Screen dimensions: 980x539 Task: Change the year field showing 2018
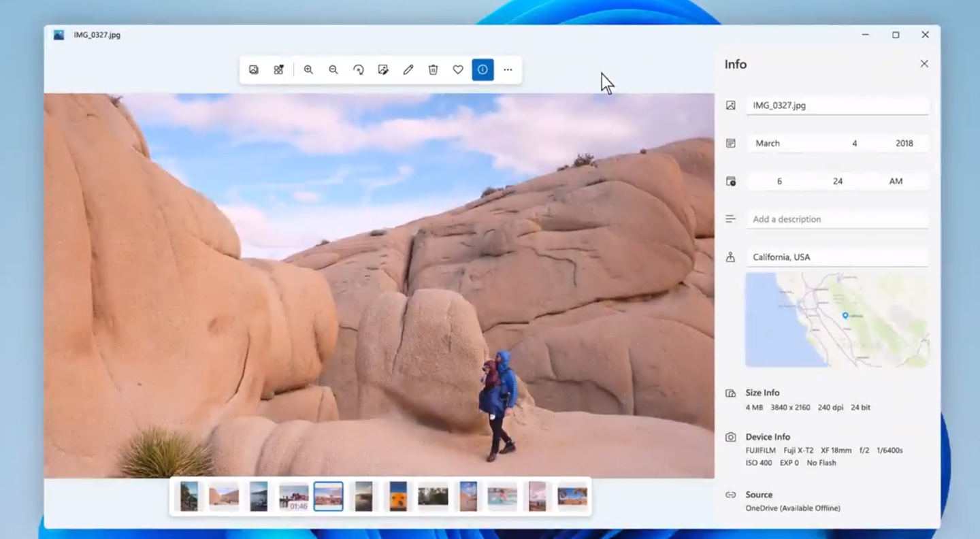[904, 143]
